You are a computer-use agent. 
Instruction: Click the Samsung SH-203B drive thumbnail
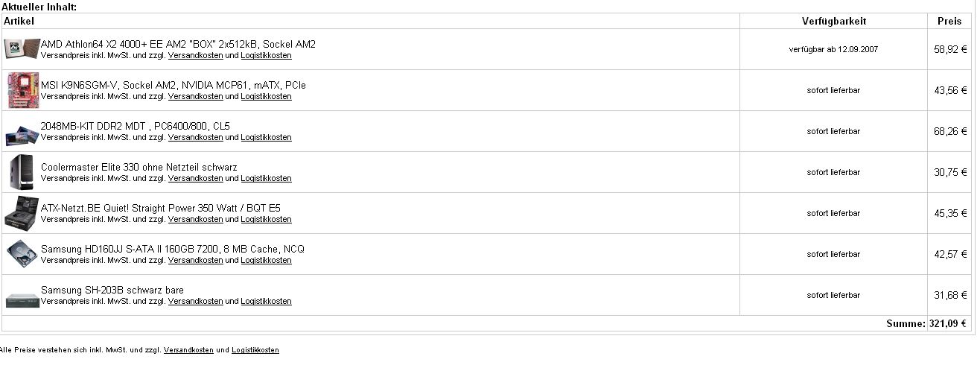click(22, 300)
